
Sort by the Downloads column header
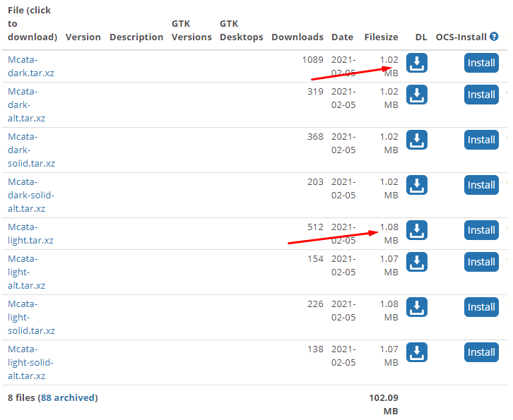click(297, 37)
